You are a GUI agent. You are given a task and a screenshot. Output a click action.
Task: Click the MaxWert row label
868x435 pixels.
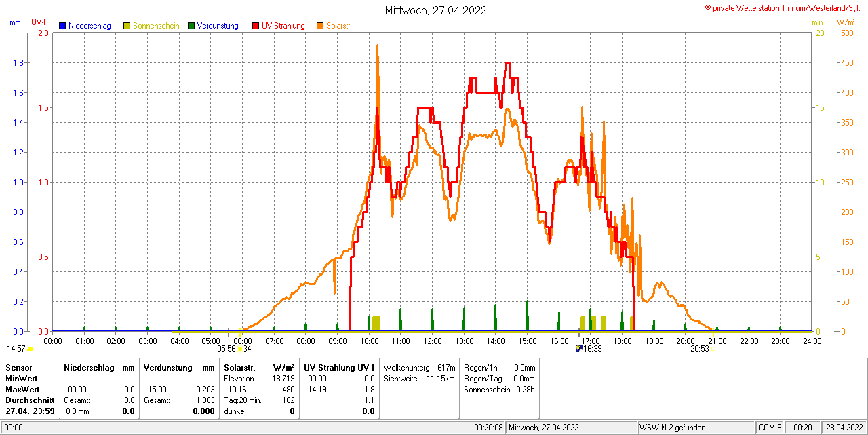pos(23,390)
